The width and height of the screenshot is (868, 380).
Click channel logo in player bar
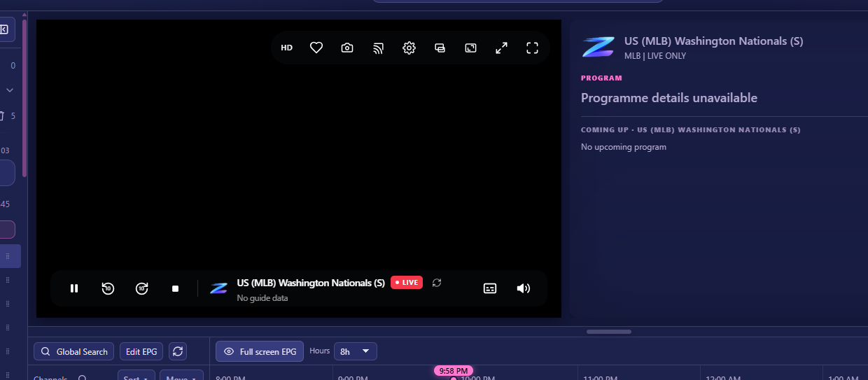(x=219, y=288)
